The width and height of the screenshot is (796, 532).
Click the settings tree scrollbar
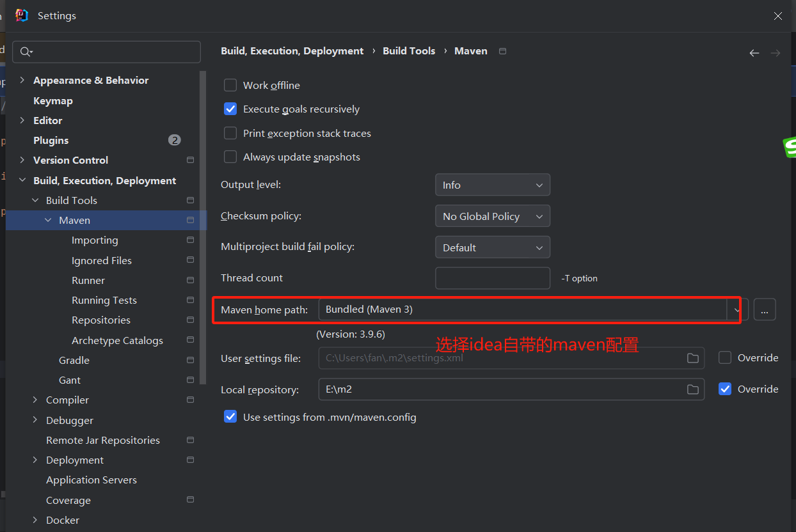point(203,227)
